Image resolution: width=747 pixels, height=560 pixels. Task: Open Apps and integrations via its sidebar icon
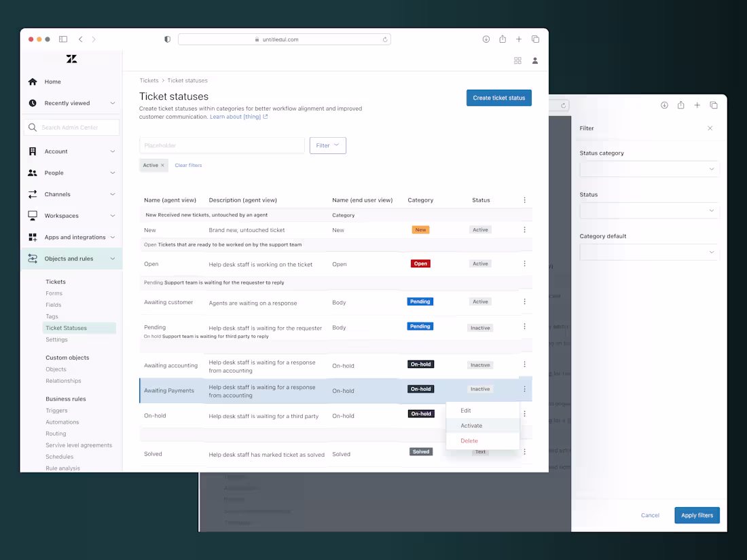[x=33, y=237]
